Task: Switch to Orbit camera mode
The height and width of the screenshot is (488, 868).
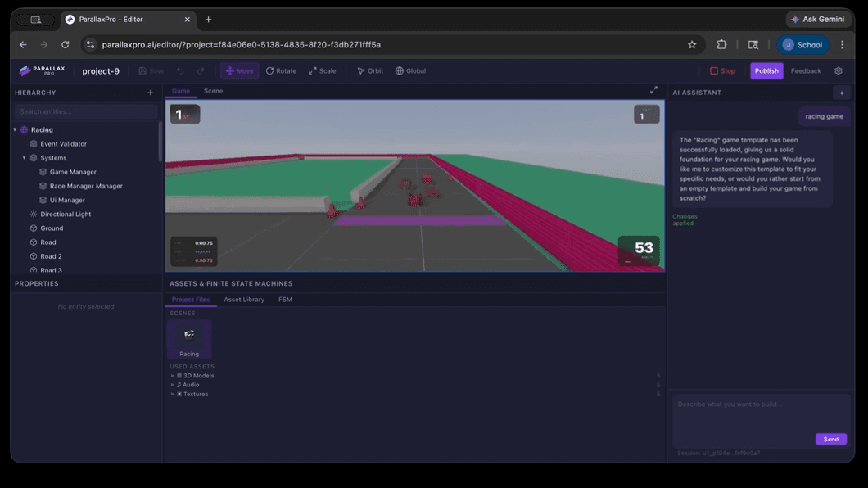Action: tap(370, 71)
